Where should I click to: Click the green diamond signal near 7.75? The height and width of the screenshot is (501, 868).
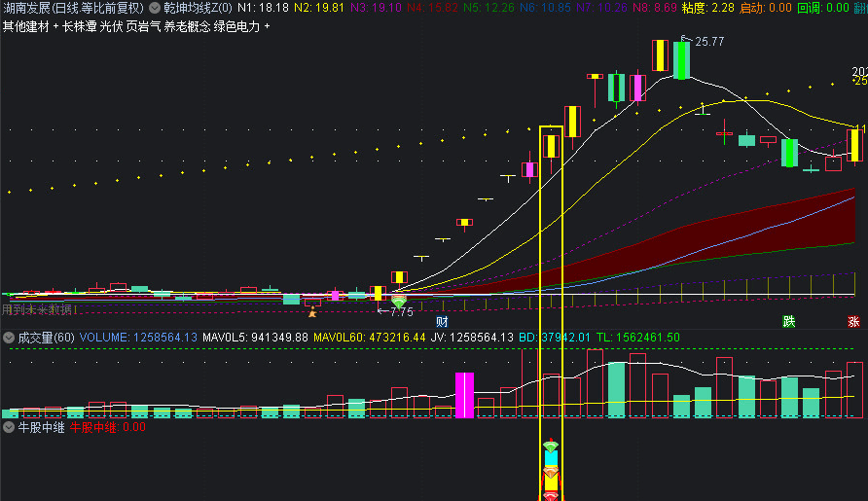click(x=399, y=303)
